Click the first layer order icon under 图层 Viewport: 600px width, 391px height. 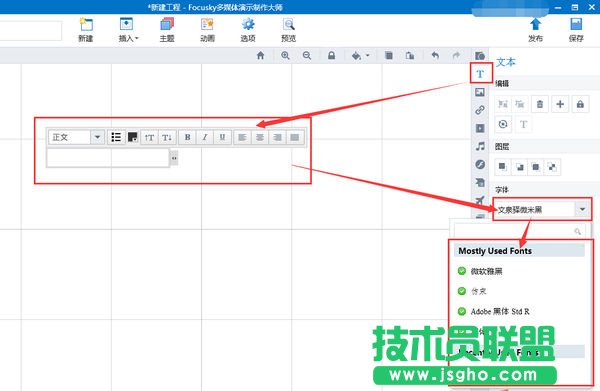click(x=502, y=166)
